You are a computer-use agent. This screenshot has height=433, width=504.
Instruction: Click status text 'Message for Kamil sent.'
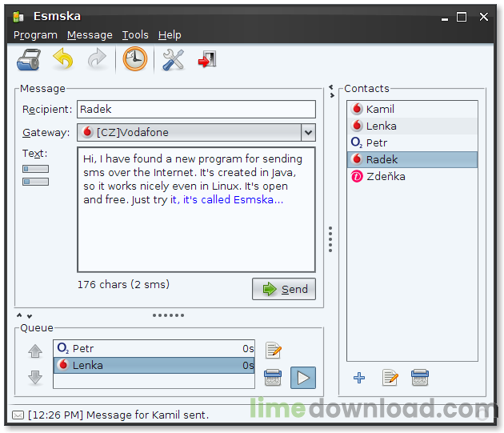coord(147,415)
